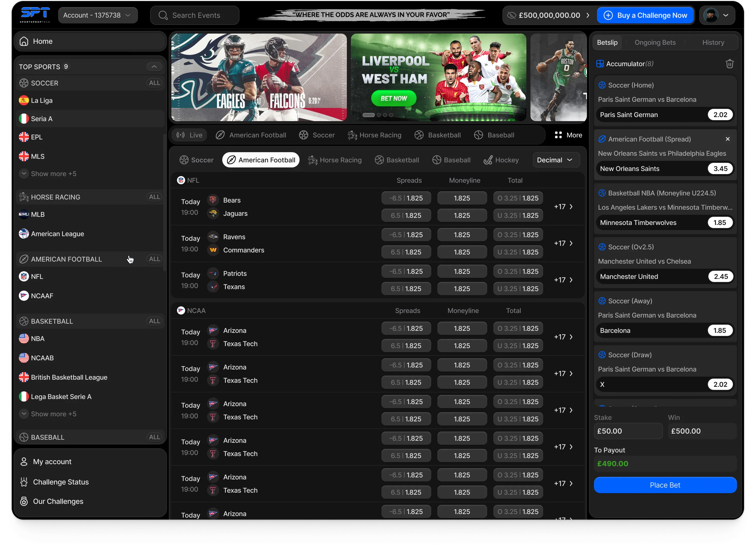Select the Betslip tab

[607, 43]
